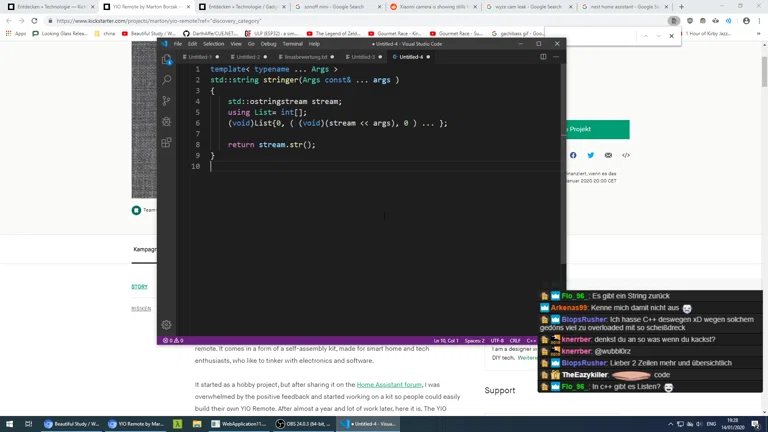Share project by email icon
Image resolution: width=768 pixels, height=432 pixels.
[x=608, y=155]
